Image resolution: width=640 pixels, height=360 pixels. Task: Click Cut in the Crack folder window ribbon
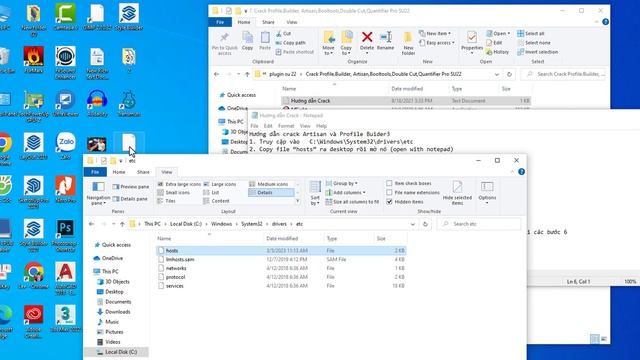[x=283, y=33]
